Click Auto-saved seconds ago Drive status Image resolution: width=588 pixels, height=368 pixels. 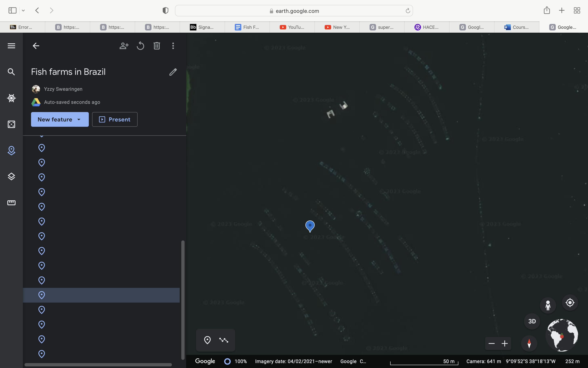click(72, 102)
